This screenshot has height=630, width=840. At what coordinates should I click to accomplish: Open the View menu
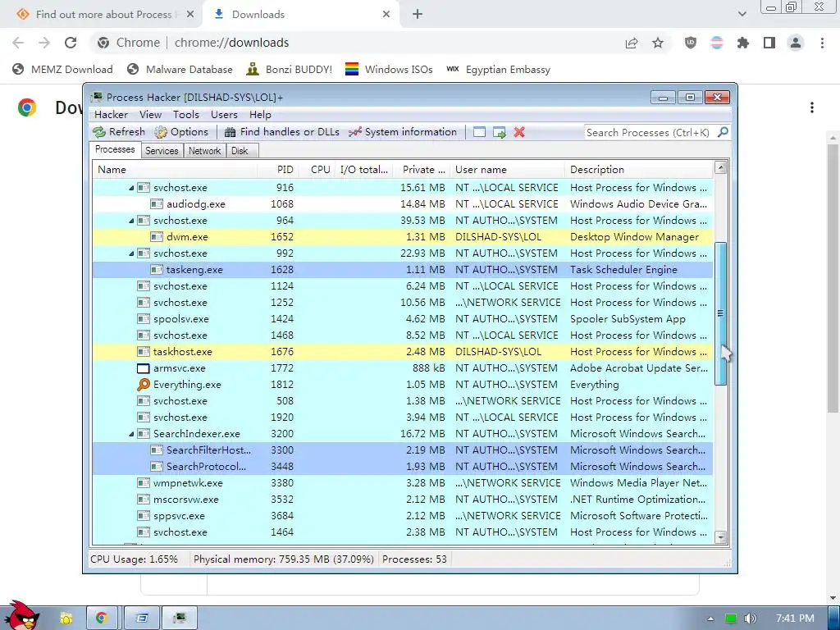[x=151, y=115]
